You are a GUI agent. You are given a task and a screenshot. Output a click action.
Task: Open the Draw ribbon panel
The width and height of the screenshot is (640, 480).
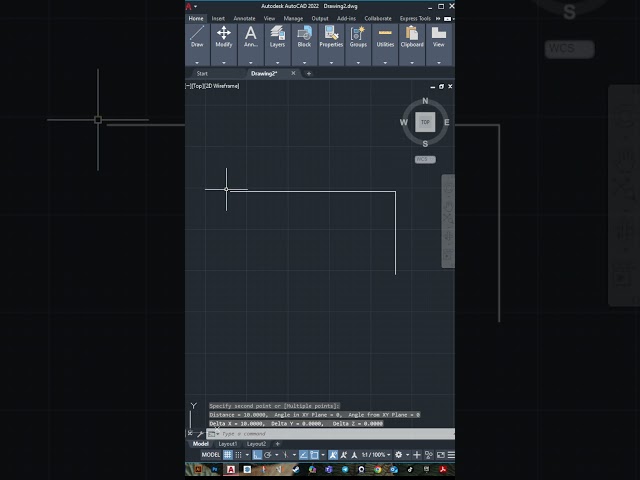tap(197, 44)
